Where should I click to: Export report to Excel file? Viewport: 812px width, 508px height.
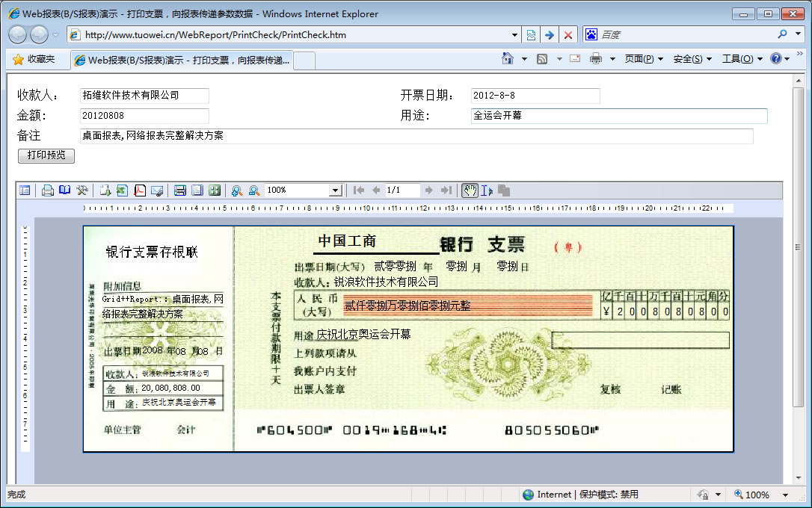click(122, 190)
